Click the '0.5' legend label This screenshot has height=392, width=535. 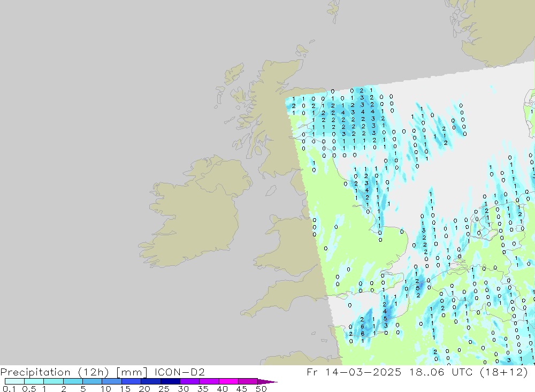coord(29,389)
